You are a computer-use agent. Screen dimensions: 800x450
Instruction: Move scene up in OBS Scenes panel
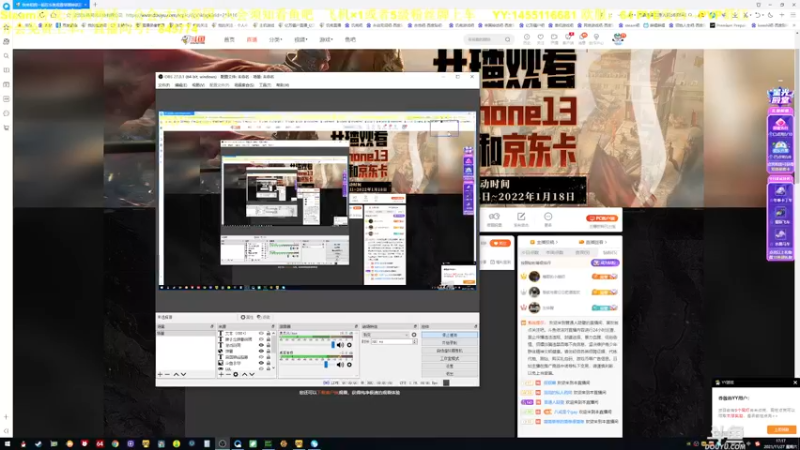coord(176,374)
